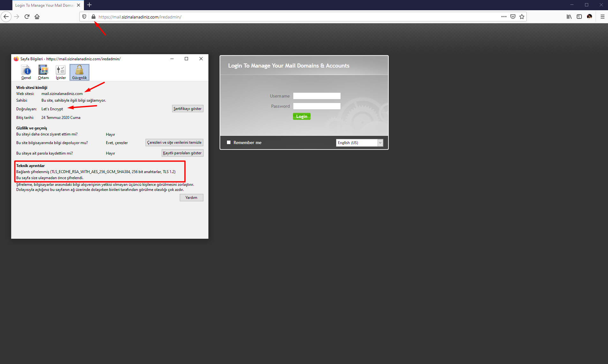Open tracking protection shield icon
The image size is (608, 364).
pos(84,17)
